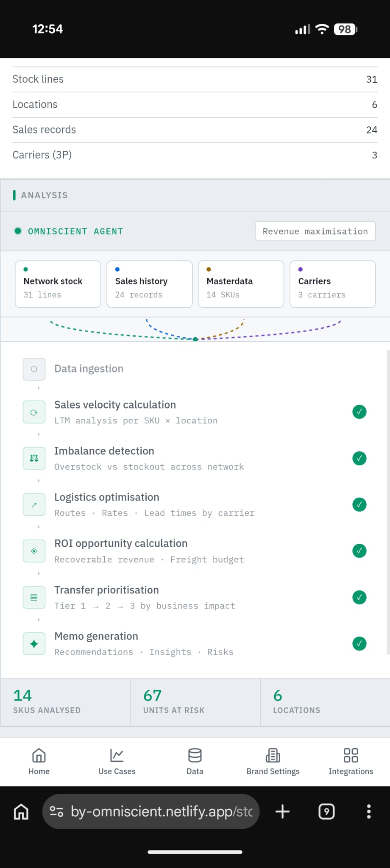Open the browser three-dot menu
Screen dimensions: 390x868
click(x=368, y=812)
